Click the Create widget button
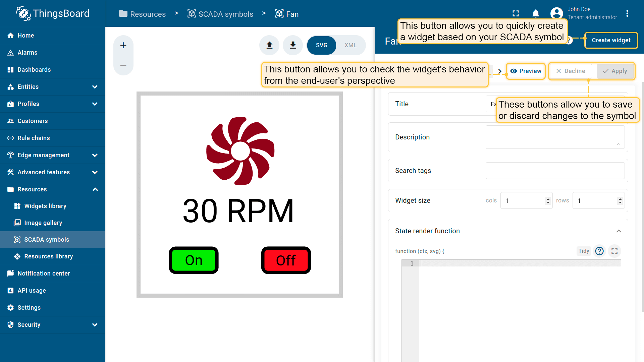This screenshot has height=362, width=644. point(611,40)
